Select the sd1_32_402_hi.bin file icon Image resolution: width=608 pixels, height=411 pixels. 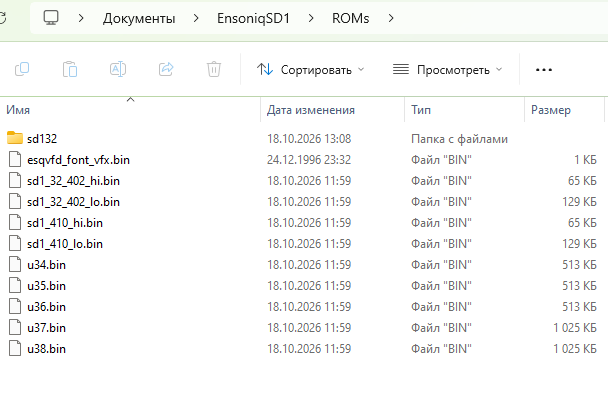pyautogui.click(x=15, y=180)
